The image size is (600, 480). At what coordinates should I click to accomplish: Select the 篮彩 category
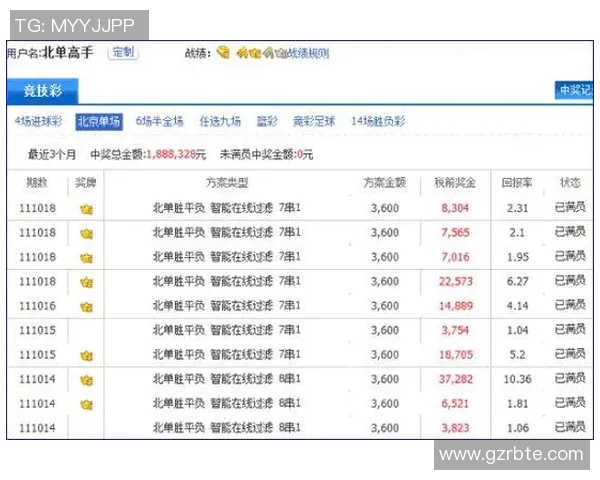click(267, 121)
